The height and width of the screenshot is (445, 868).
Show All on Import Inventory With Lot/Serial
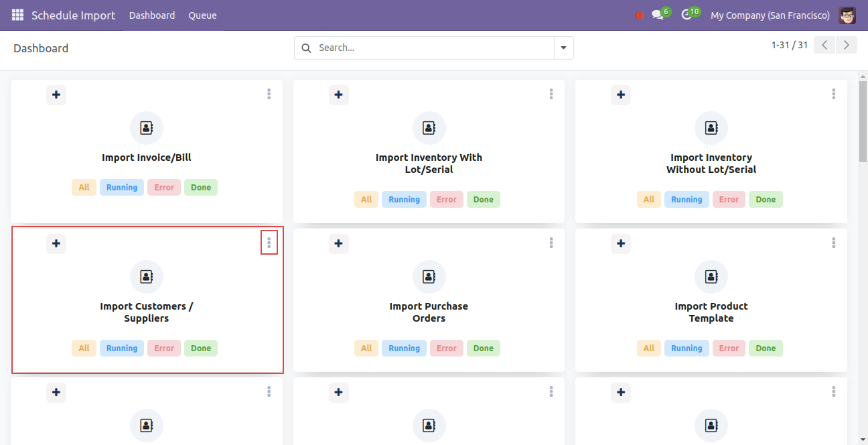(366, 200)
